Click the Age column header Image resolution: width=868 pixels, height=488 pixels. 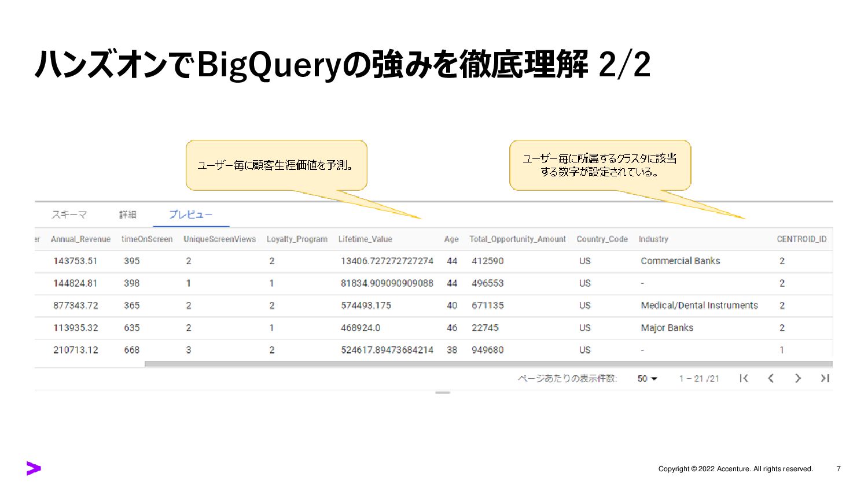(451, 239)
